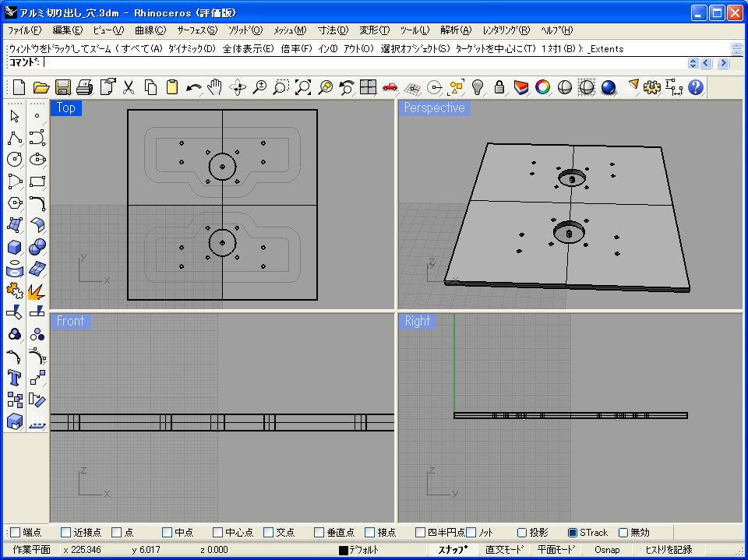
Task: Open the 寸法(D) menu
Action: tap(333, 30)
